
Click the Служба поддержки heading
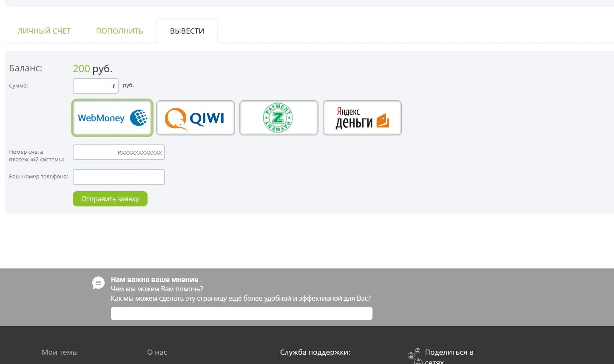(x=315, y=352)
